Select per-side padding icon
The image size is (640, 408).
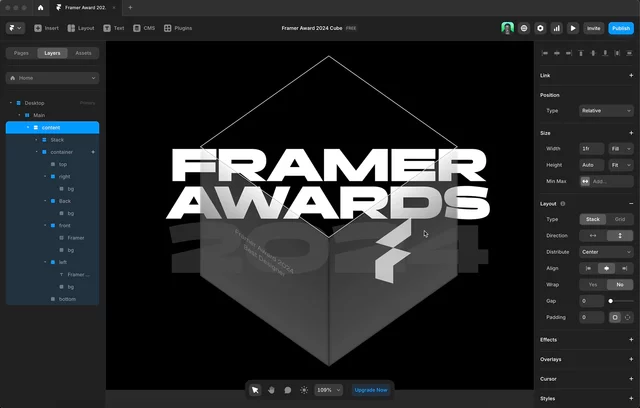(x=627, y=317)
